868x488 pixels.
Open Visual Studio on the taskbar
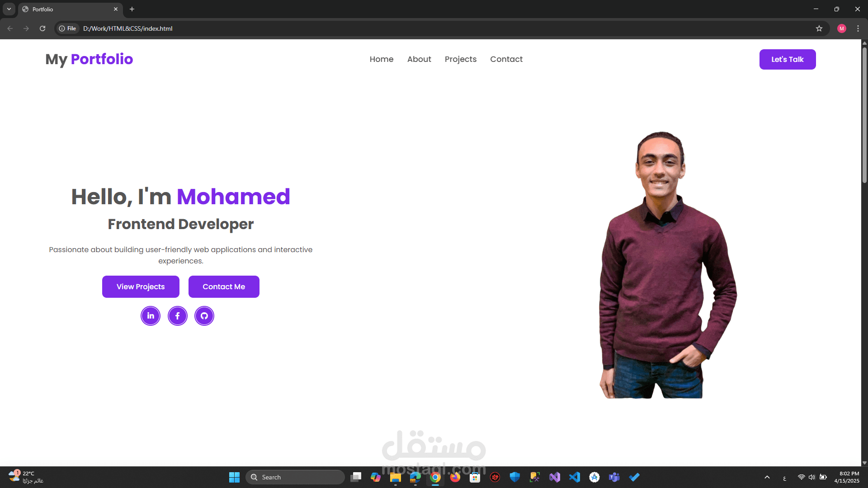tap(555, 477)
